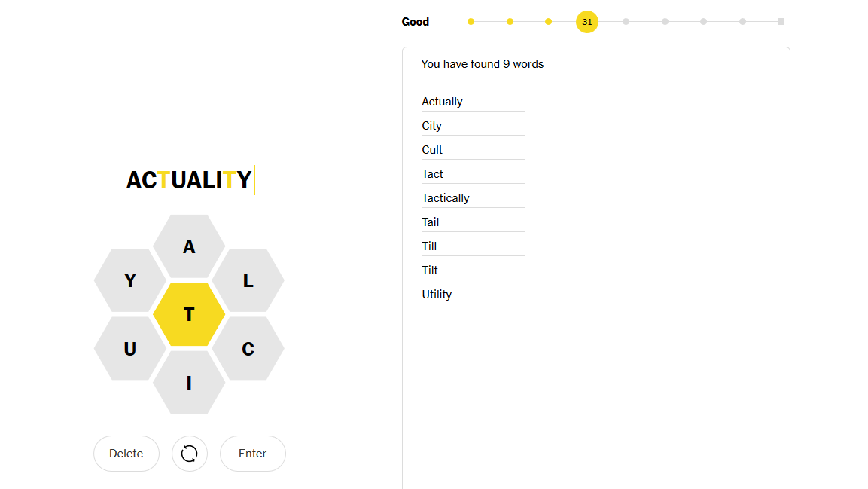Screen dimensions: 868x489
Task: Click the found word Utility
Action: pyautogui.click(x=437, y=295)
